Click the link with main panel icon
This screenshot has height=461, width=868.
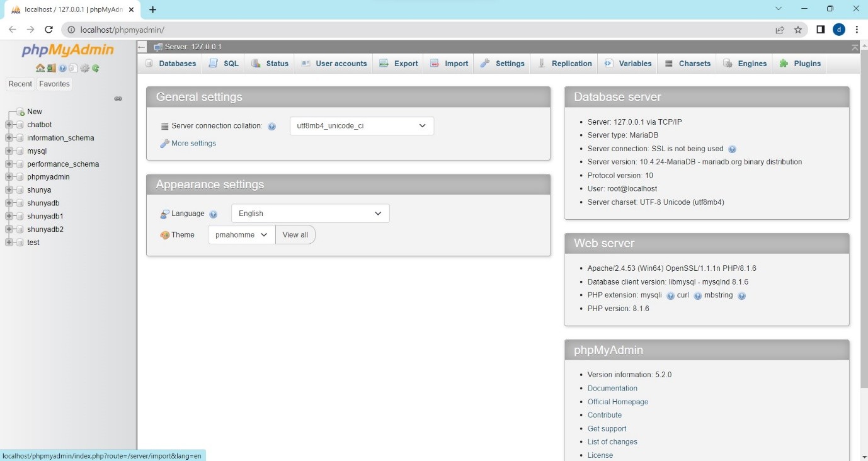pyautogui.click(x=118, y=99)
